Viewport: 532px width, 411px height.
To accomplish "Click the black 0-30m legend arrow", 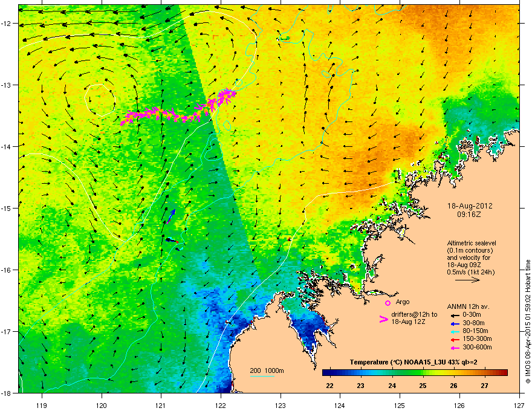I will pyautogui.click(x=454, y=316).
